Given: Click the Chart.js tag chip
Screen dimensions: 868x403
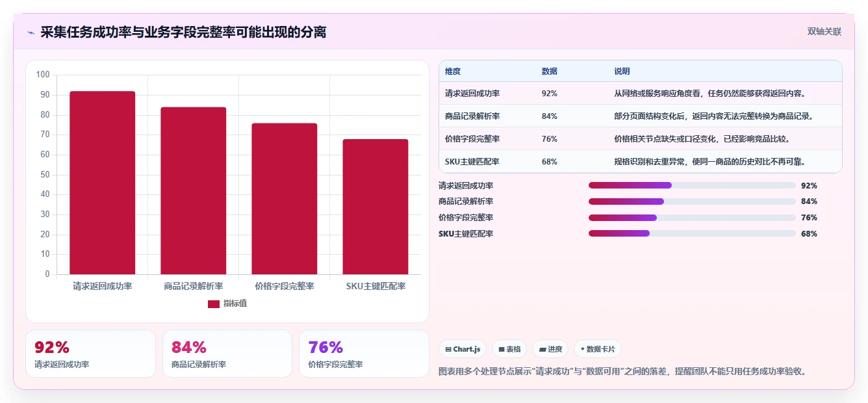Looking at the screenshot, I should tap(463, 349).
